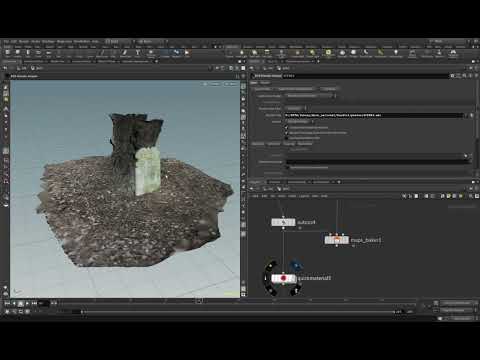Image resolution: width=480 pixels, height=360 pixels.
Task: Click the file path input field
Action: (374, 115)
